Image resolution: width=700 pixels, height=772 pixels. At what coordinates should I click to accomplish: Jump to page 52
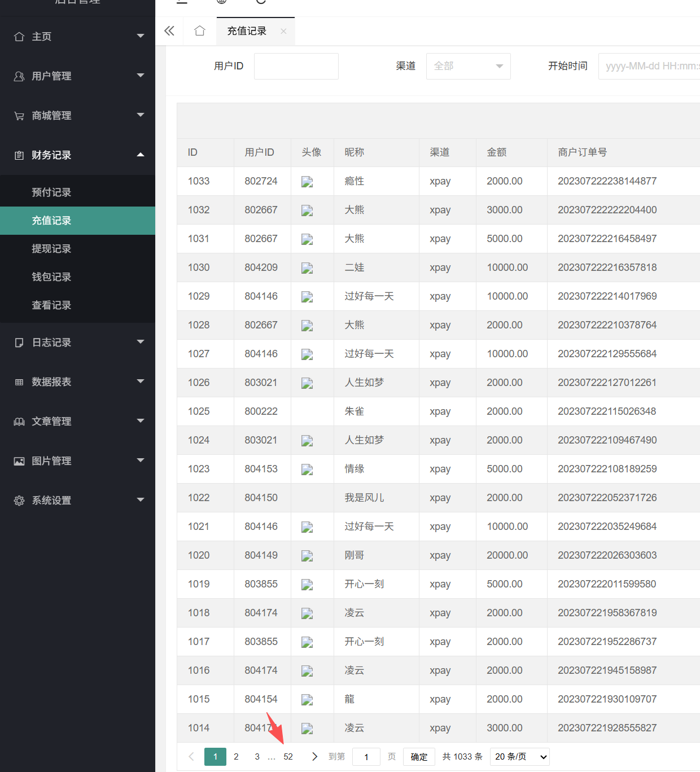point(288,757)
